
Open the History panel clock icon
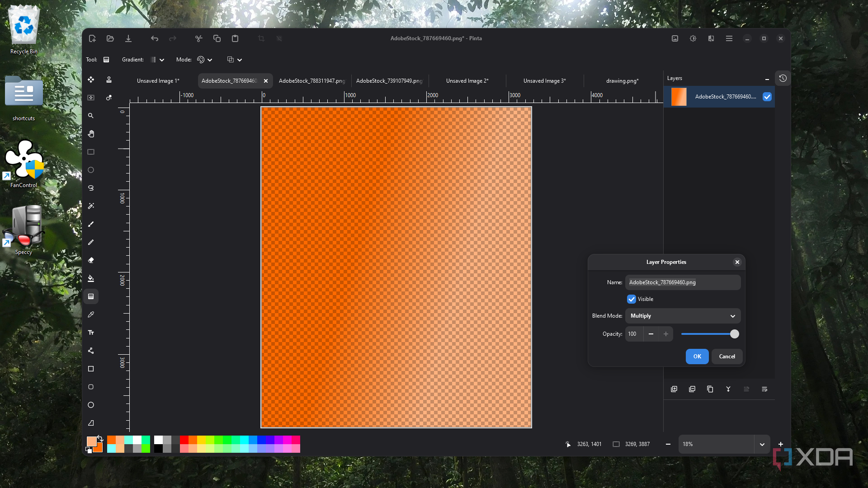pos(783,78)
